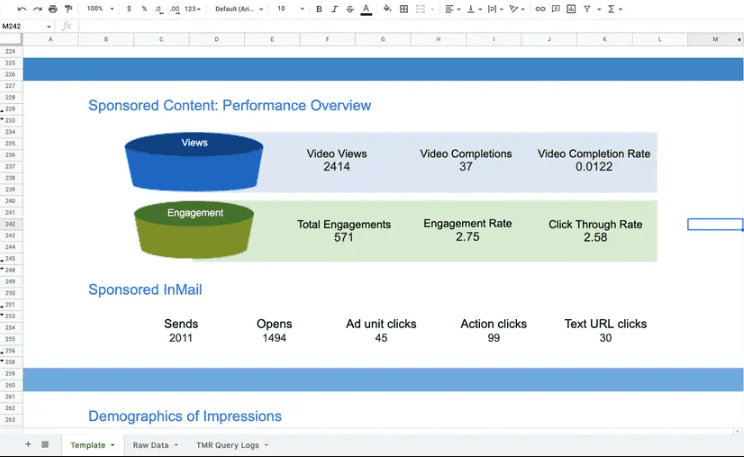Decrease decimal places icon
Image resolution: width=744 pixels, height=457 pixels.
click(x=159, y=9)
